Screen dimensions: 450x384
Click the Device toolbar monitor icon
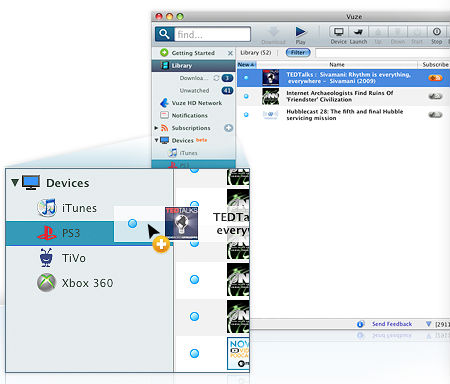pos(339,32)
